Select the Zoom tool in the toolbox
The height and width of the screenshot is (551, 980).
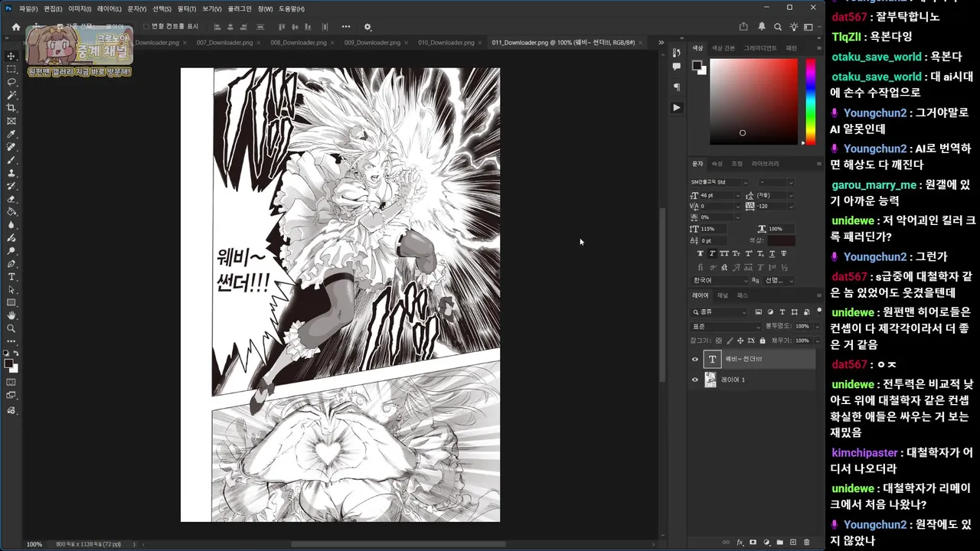[11, 328]
